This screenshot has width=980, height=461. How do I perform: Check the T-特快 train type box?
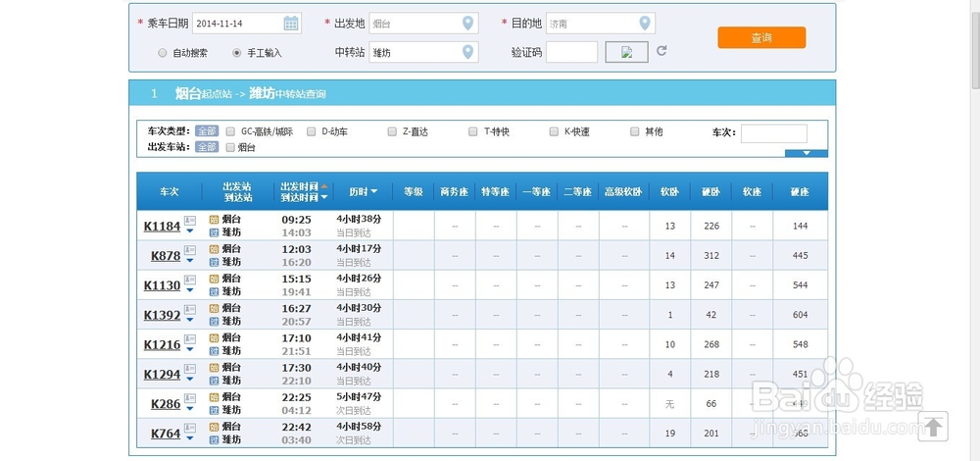(473, 131)
